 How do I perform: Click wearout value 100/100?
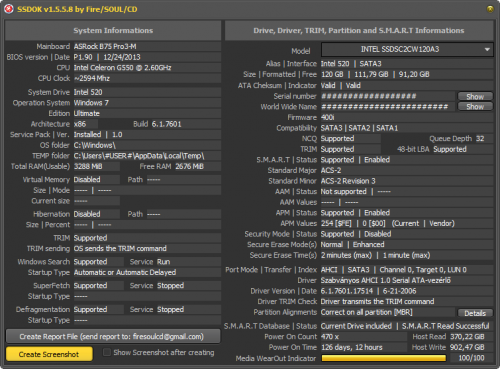[471, 358]
